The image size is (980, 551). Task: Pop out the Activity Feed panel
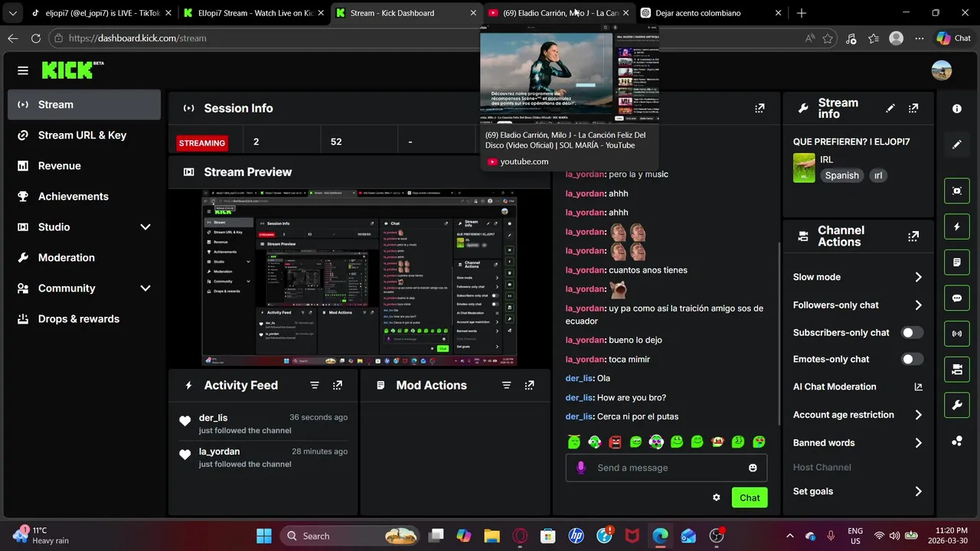[338, 385]
